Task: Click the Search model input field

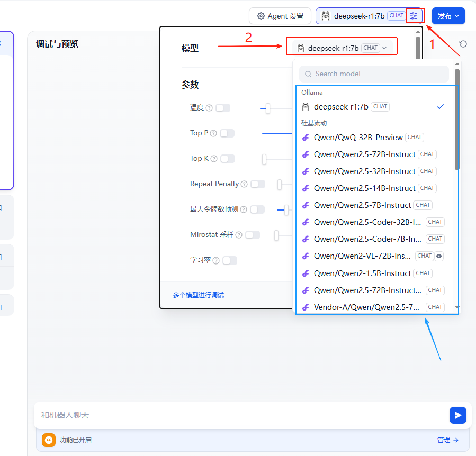Action: coord(373,74)
